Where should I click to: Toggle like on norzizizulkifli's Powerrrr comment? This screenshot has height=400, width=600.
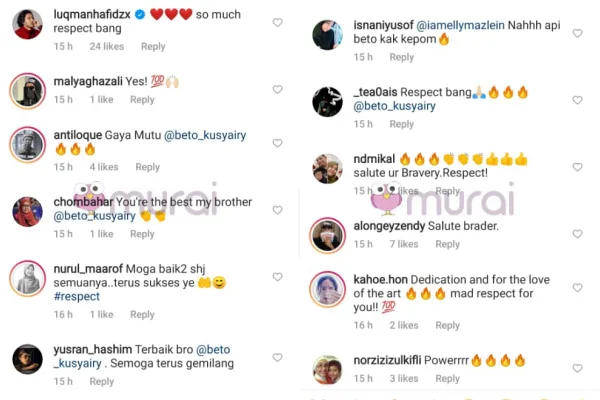(x=577, y=368)
